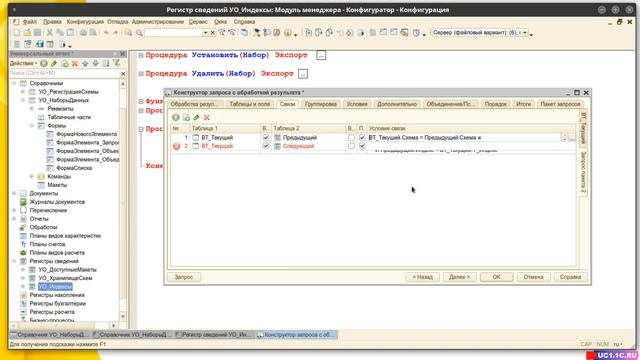Collapse the УО_НаборыДанных tree node
The image size is (640, 360).
pyautogui.click(x=23, y=100)
